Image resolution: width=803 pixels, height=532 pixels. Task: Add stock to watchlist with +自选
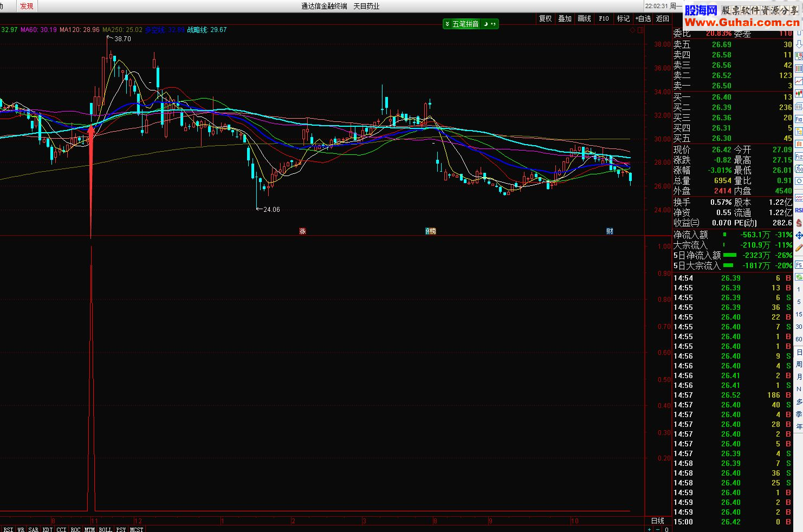(x=643, y=18)
